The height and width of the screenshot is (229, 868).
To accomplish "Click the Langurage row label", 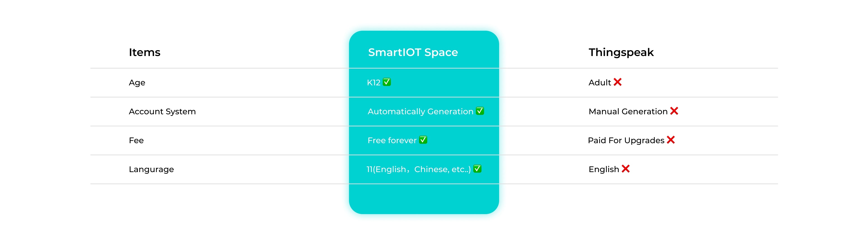I will click(151, 169).
